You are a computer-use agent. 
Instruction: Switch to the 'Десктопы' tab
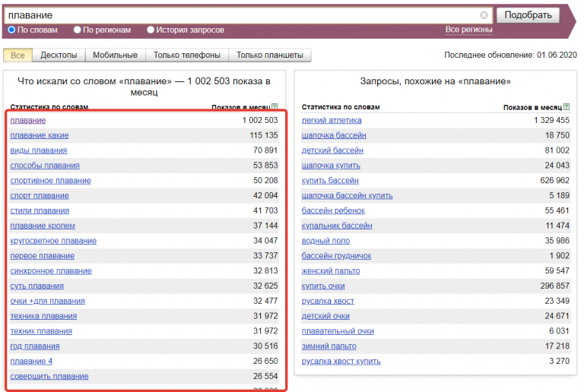[x=59, y=55]
